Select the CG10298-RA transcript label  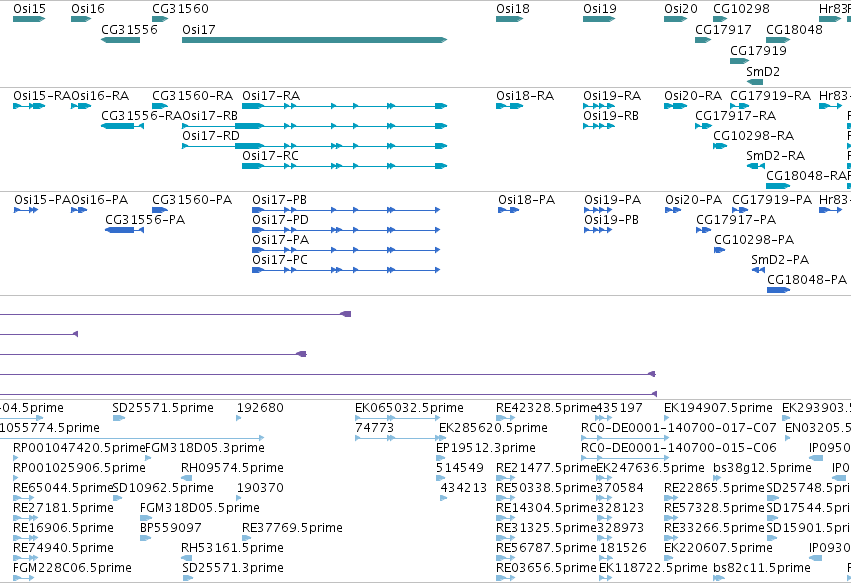[x=753, y=136]
